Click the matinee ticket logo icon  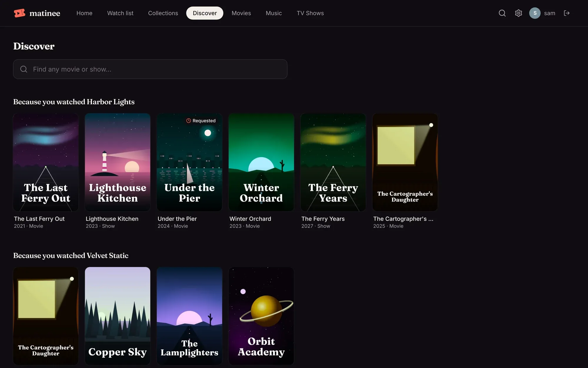(x=20, y=13)
